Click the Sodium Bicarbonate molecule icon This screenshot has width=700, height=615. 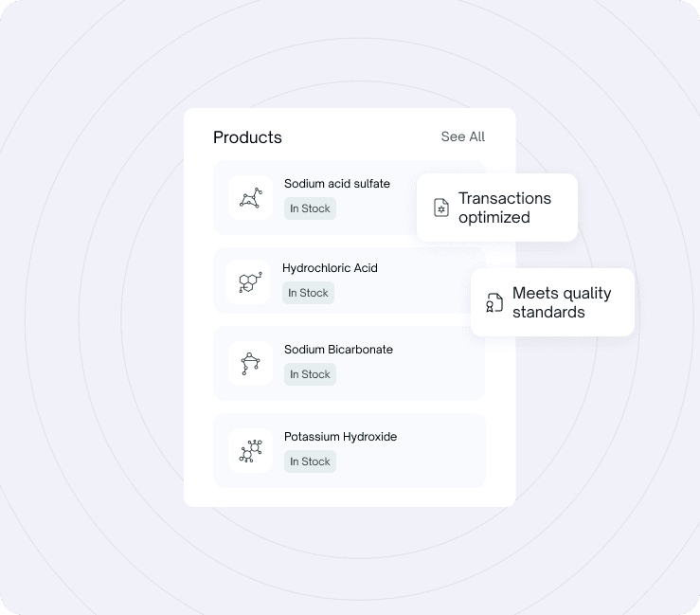250,364
